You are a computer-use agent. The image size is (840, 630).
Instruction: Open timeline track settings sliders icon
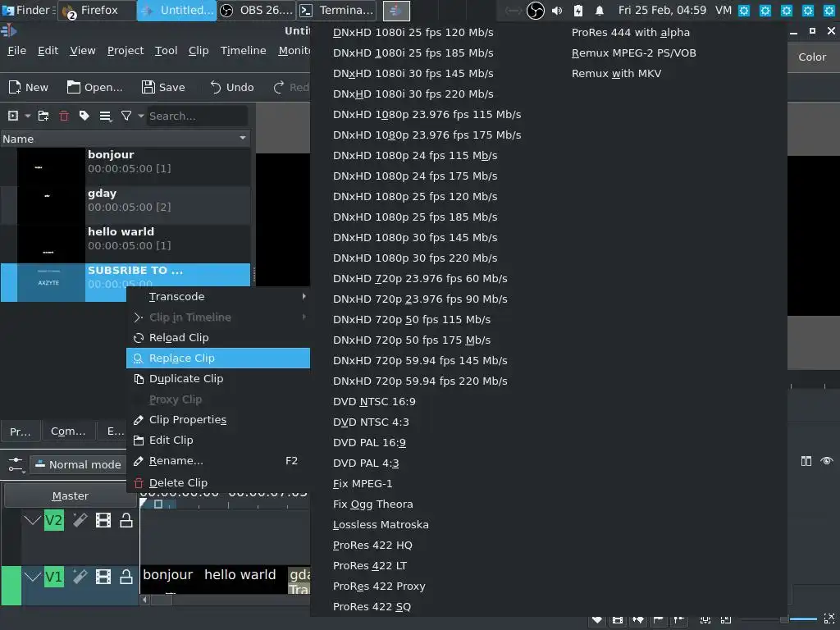(x=16, y=464)
